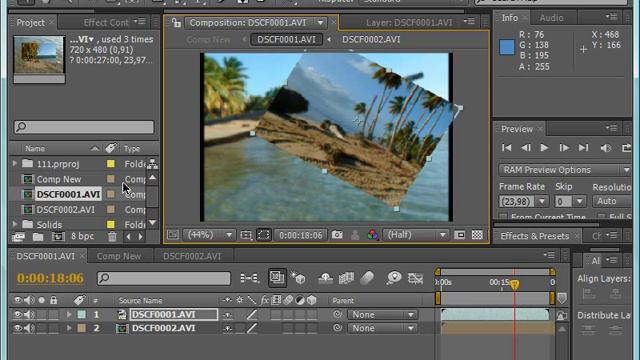Switch to DSCF0002.AVI timeline tab
The width and height of the screenshot is (640, 360).
[x=192, y=256]
